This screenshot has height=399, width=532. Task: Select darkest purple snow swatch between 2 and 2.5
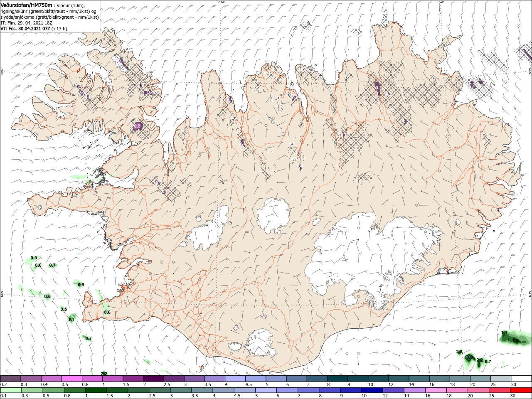153,379
